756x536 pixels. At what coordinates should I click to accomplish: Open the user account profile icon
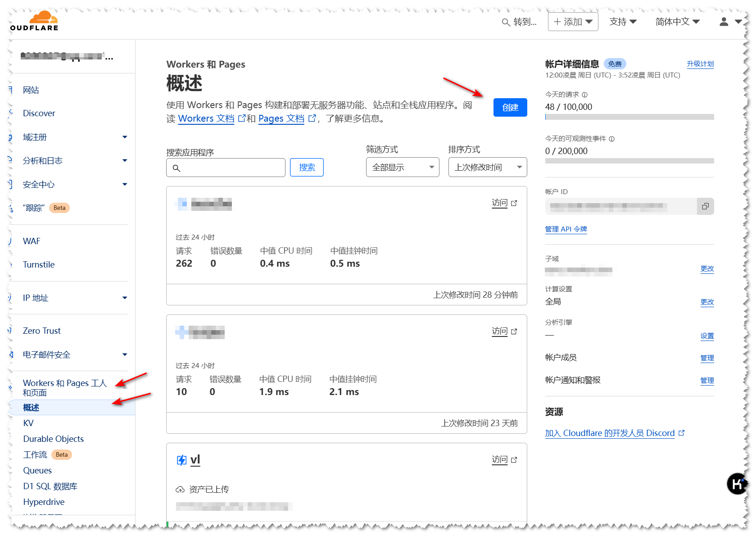[724, 22]
